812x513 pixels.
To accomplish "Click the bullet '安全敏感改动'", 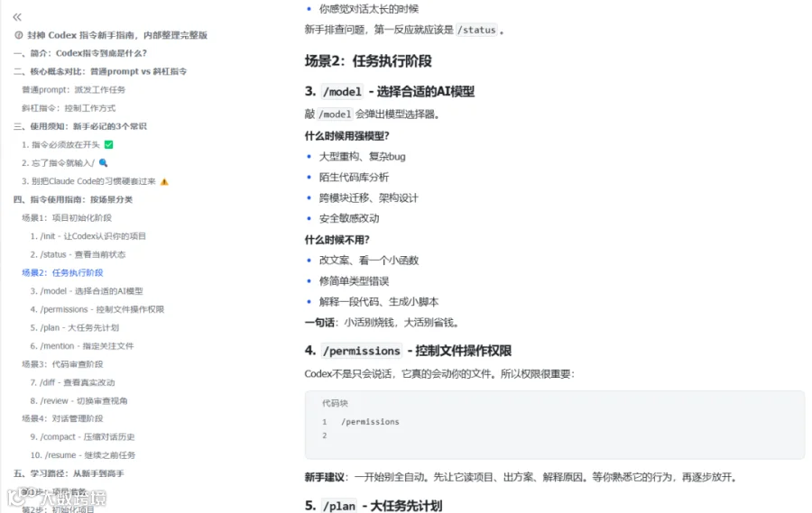I will (349, 218).
